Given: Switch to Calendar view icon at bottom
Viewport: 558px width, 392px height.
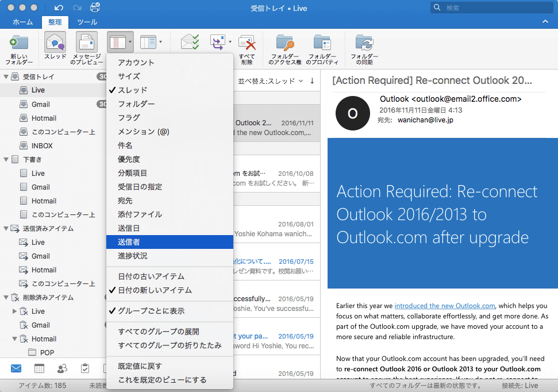Looking at the screenshot, I should [x=39, y=368].
